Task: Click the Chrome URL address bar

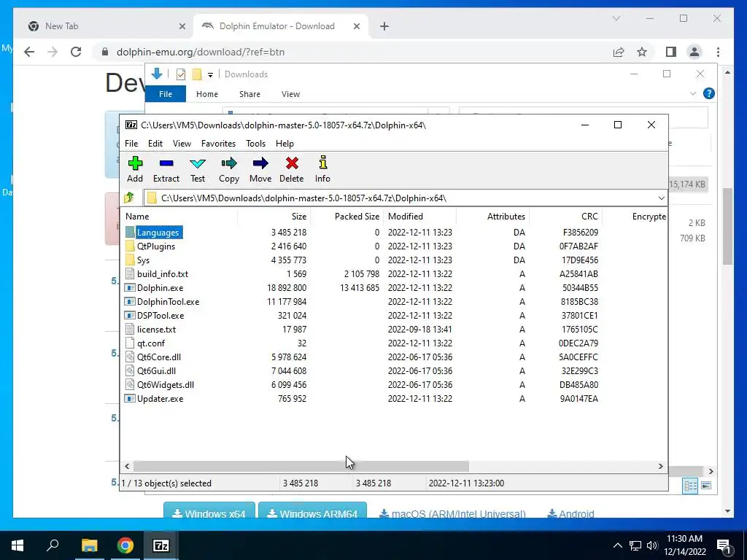Action: point(352,52)
